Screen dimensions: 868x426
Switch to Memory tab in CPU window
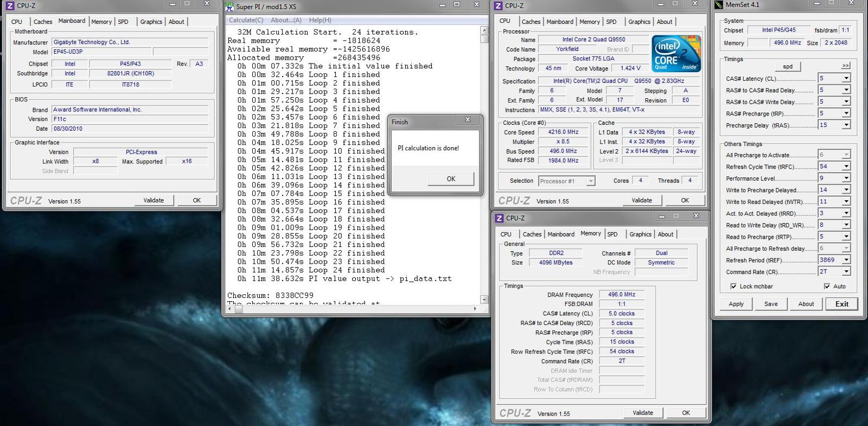click(x=589, y=22)
